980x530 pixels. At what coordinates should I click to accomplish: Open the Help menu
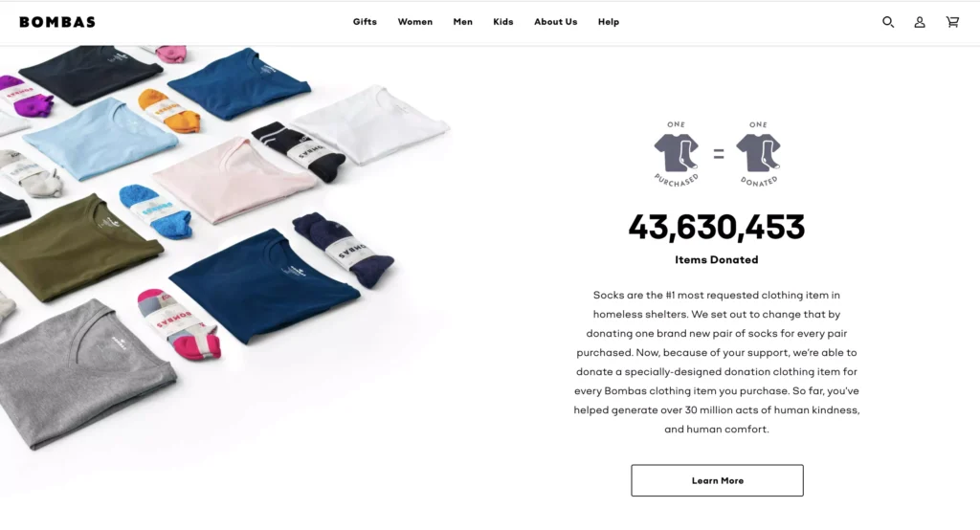point(608,22)
